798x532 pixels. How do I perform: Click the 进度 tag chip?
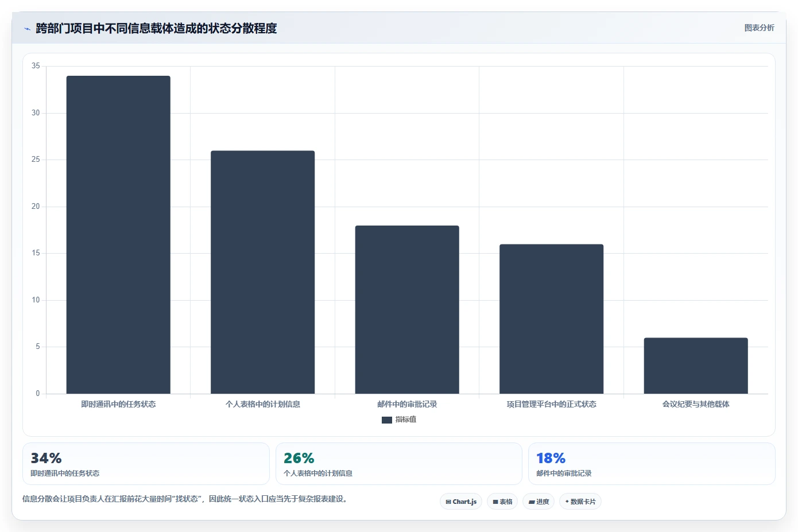pos(539,502)
